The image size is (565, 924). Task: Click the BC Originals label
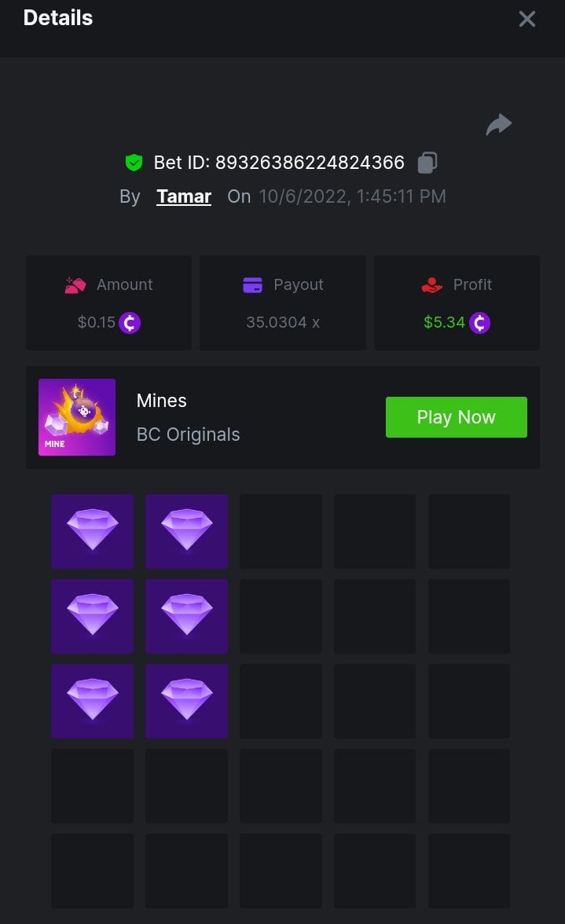coord(188,434)
